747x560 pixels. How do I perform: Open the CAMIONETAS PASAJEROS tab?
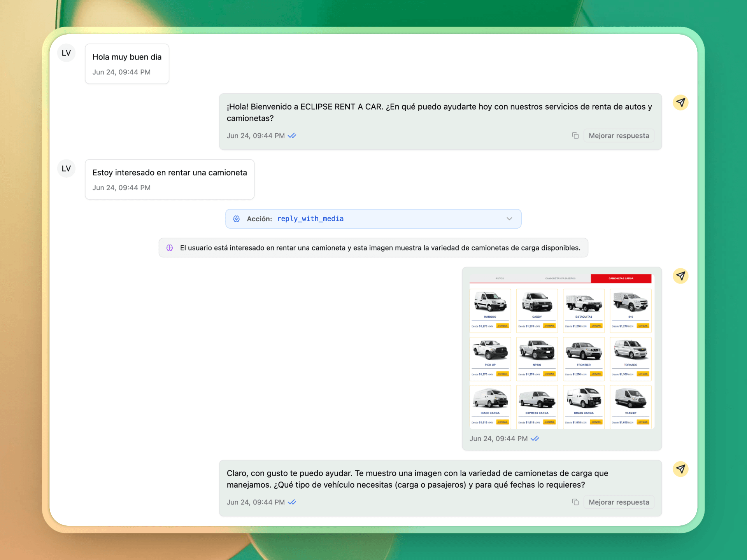click(x=560, y=278)
